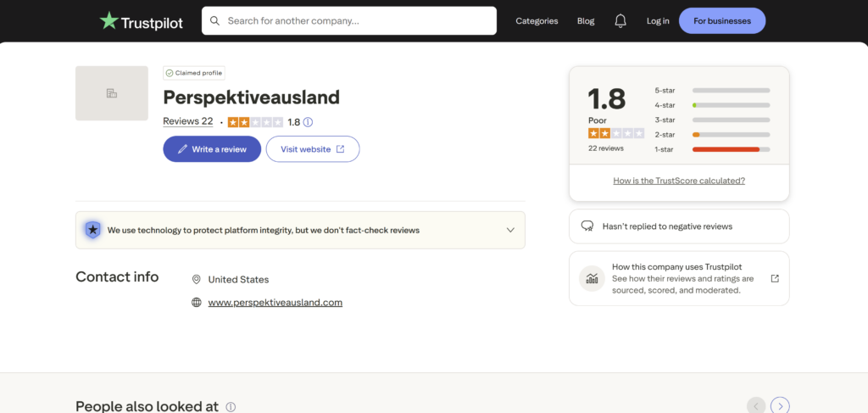Click the shield star integrity icon
This screenshot has width=868, height=413.
(x=92, y=230)
